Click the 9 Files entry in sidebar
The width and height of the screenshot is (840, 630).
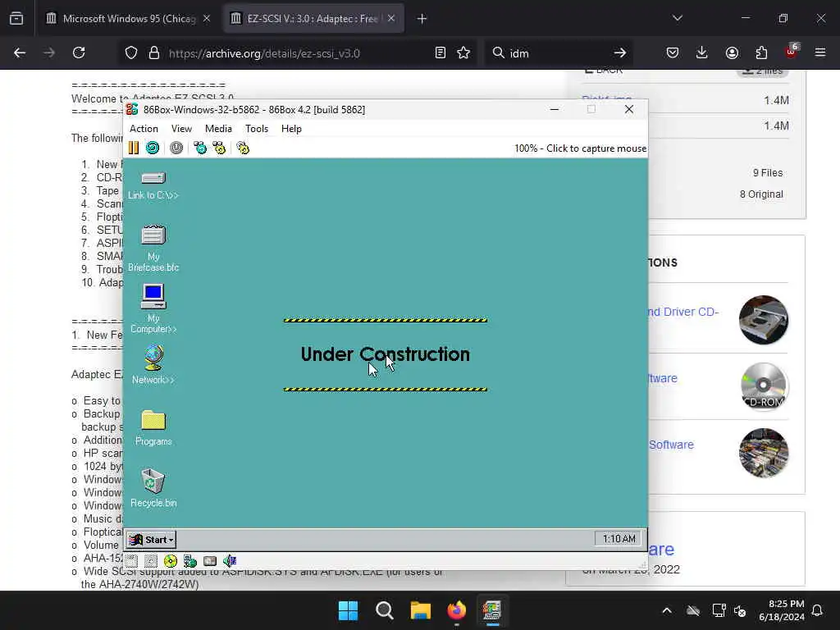(768, 172)
